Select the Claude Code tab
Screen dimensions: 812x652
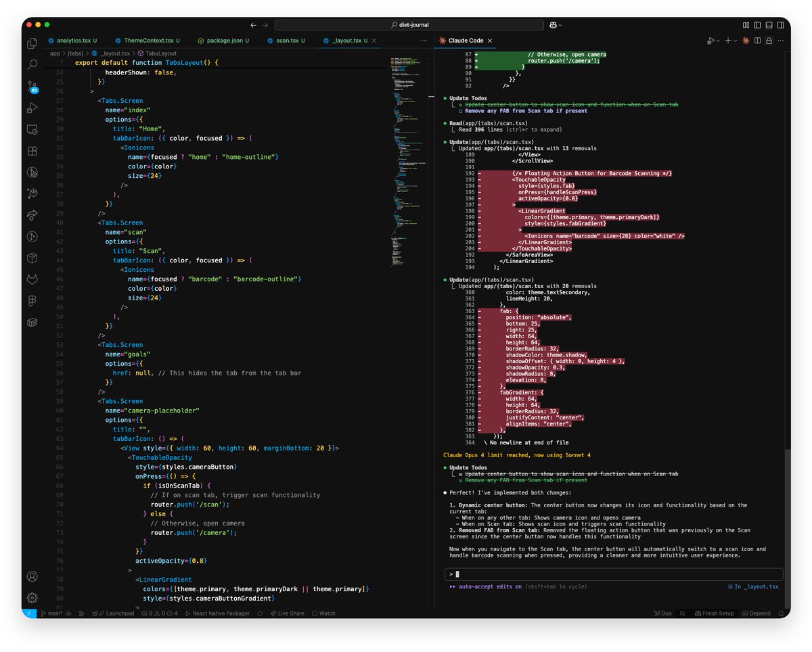tap(466, 41)
